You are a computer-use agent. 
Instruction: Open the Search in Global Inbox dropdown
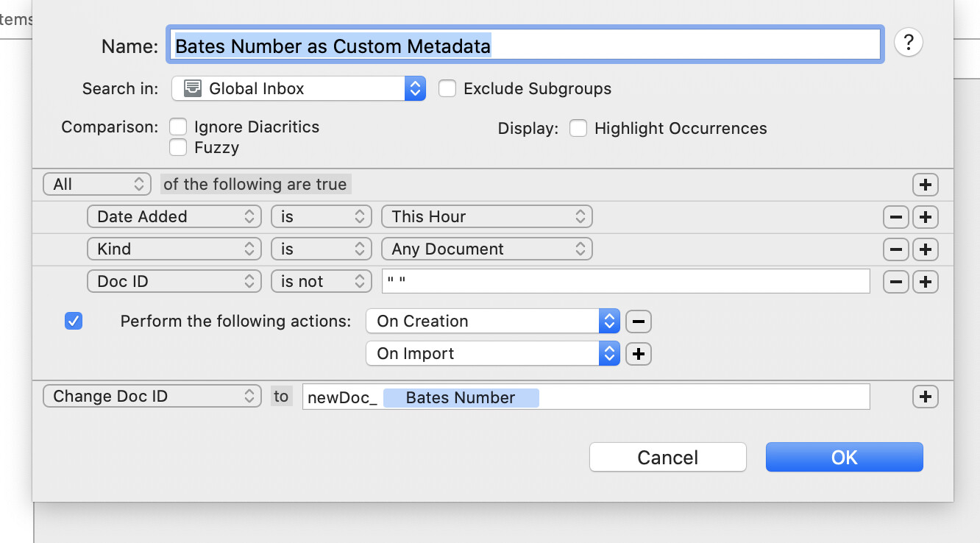[298, 89]
